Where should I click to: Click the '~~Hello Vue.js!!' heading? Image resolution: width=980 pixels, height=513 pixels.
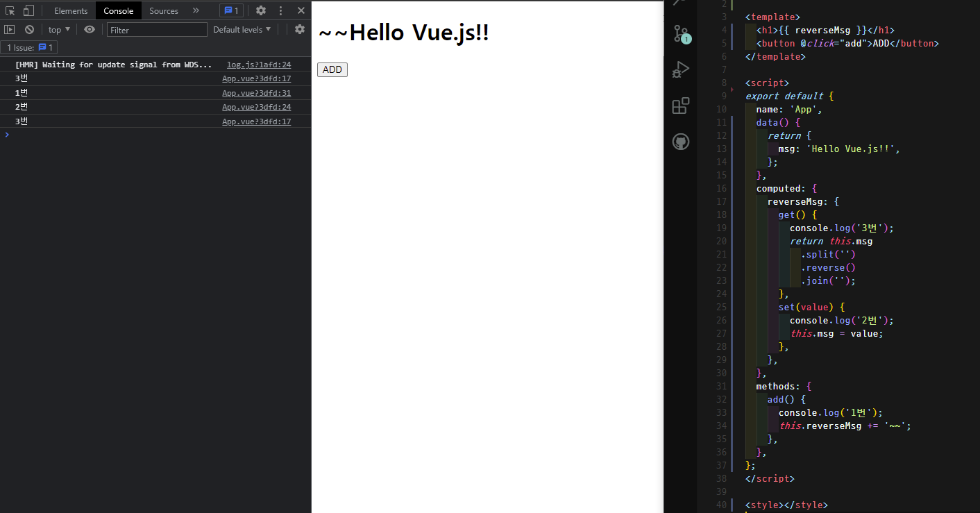coord(403,33)
